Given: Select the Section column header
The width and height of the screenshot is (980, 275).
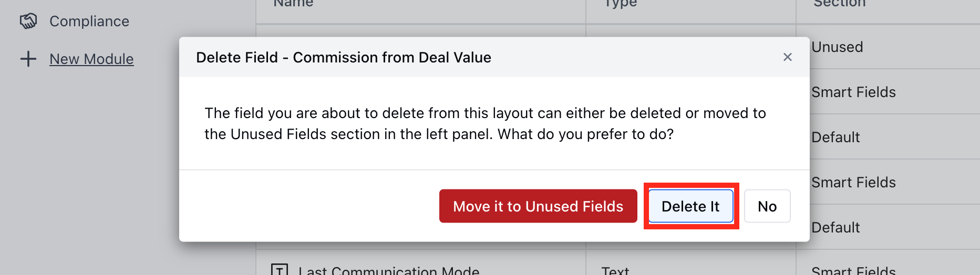Looking at the screenshot, I should (x=839, y=3).
